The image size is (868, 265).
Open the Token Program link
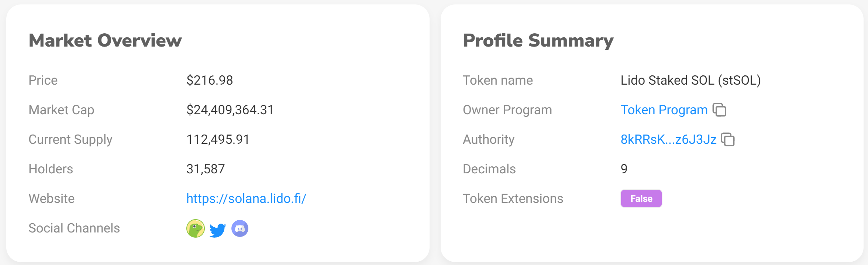(x=664, y=110)
